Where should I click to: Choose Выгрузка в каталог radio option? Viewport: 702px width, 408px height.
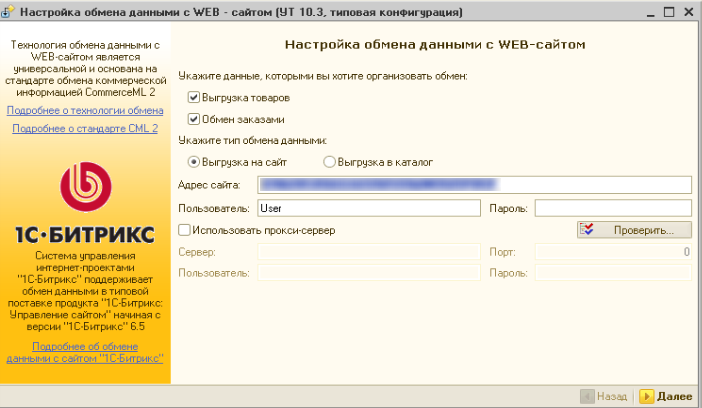tap(329, 161)
